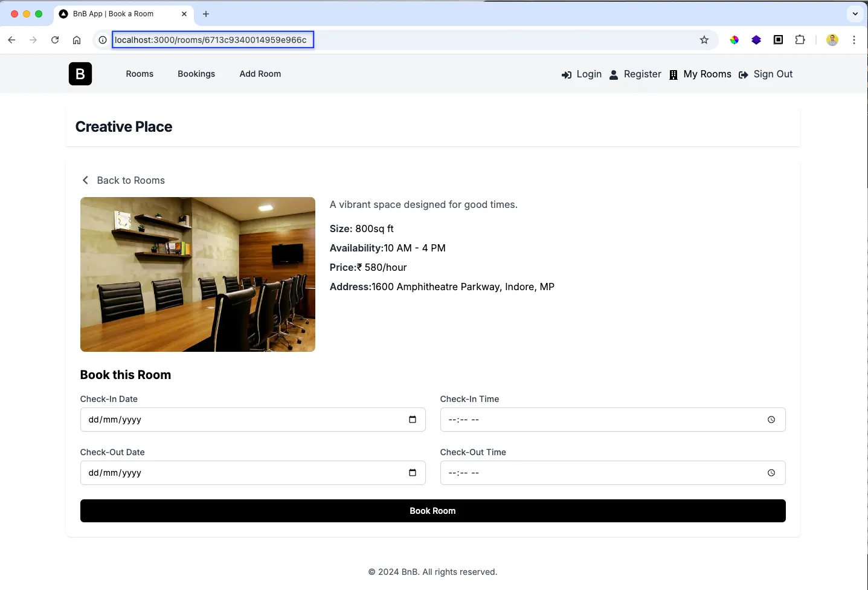
Task: Click the Login link text
Action: [589, 74]
